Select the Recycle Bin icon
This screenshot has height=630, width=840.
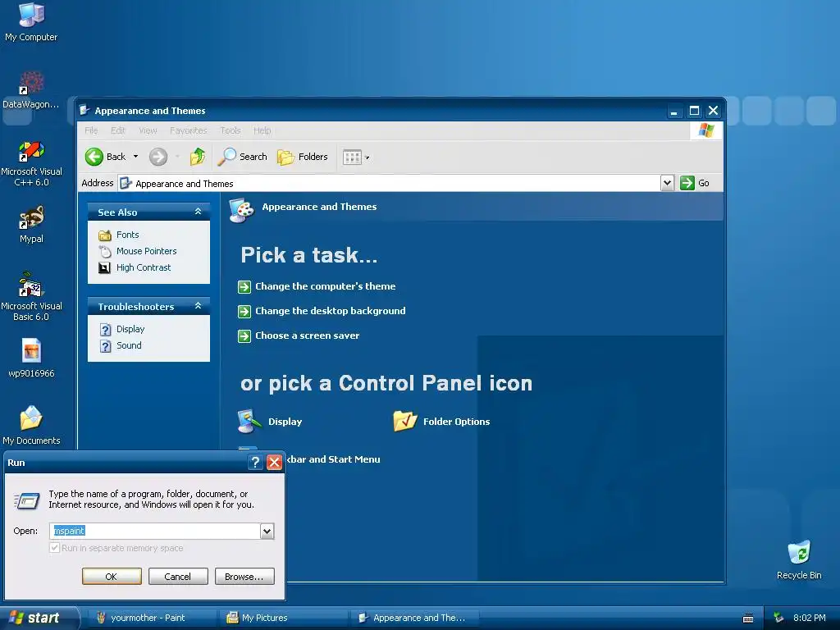[799, 559]
